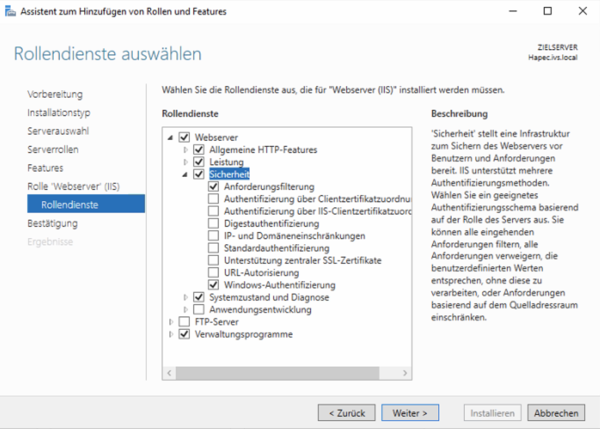Viewport: 600px width, 429px height.
Task: Uncheck Windows-Authentifizierung
Action: click(214, 285)
